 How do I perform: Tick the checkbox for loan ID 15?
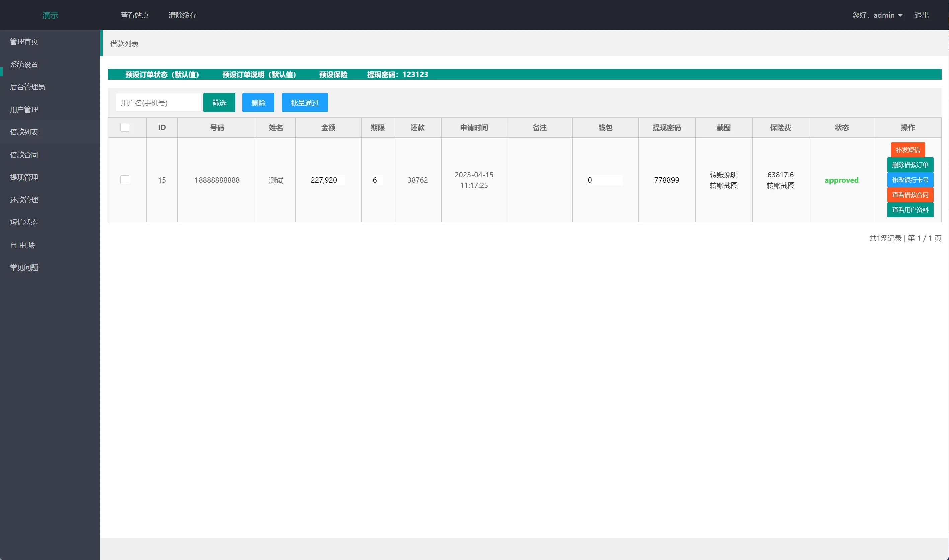click(x=124, y=180)
